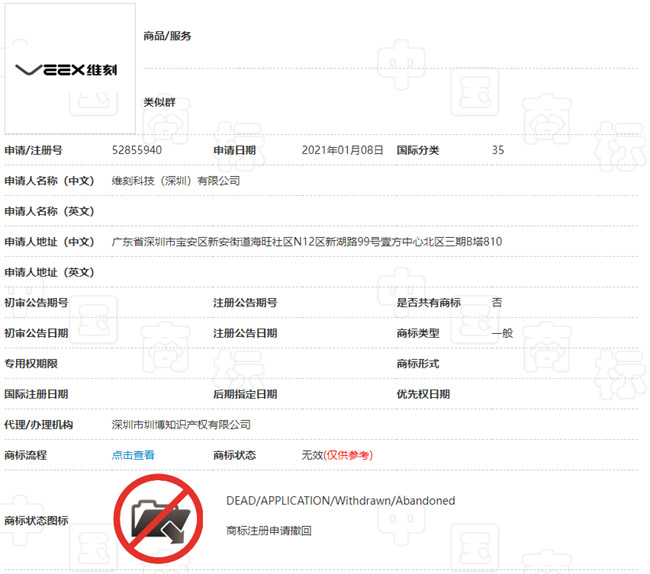The width and height of the screenshot is (650, 574).
Task: Click the application date 2021年01月08日
Action: pyautogui.click(x=342, y=150)
